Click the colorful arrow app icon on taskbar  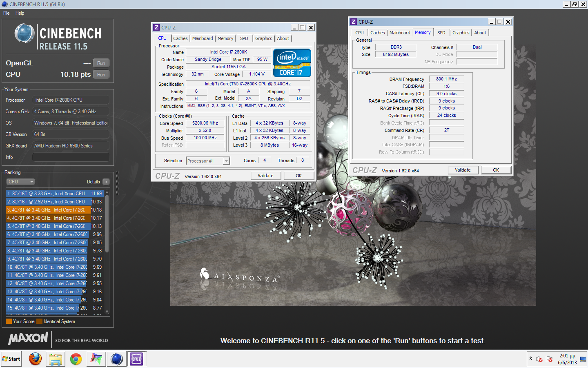click(x=96, y=359)
